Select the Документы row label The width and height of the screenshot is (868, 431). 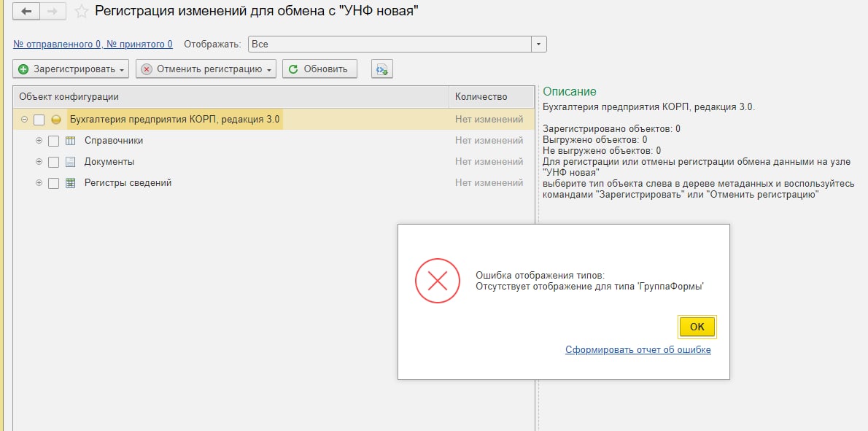coord(109,162)
